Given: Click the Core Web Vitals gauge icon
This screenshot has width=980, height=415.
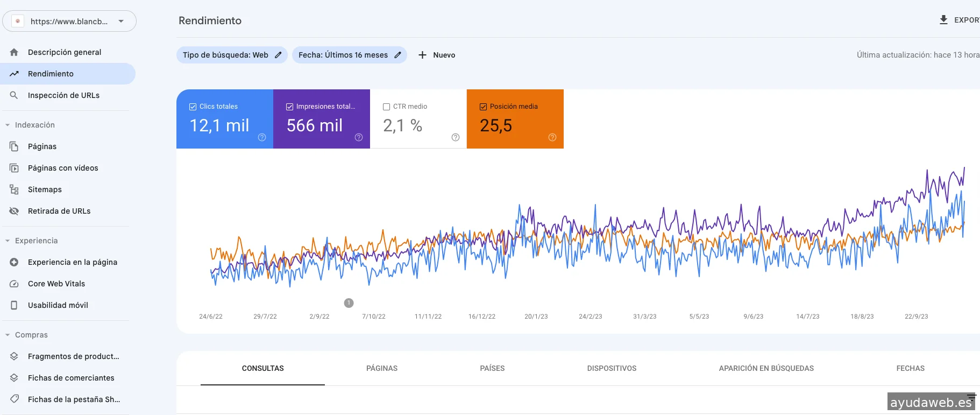Looking at the screenshot, I should point(14,284).
